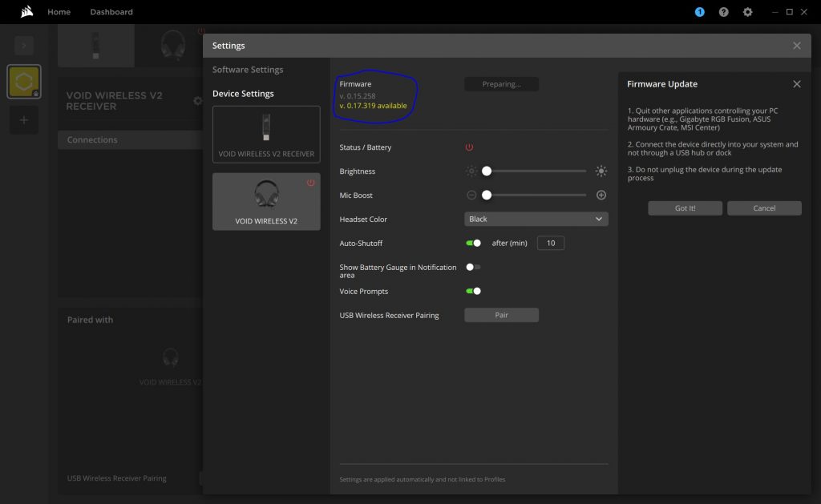Click the bright sun icon for Brightness

(x=601, y=171)
